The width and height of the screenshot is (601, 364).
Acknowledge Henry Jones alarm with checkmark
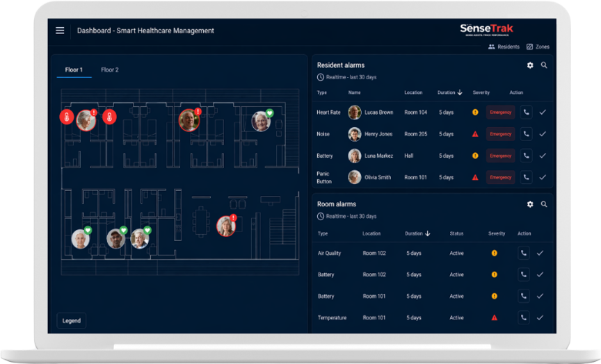(543, 134)
